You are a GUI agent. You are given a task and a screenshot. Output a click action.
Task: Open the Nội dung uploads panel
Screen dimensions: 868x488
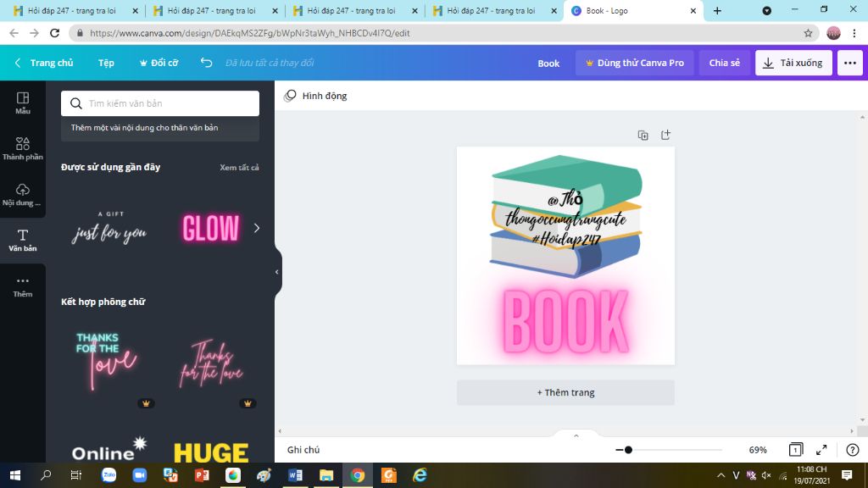(23, 195)
